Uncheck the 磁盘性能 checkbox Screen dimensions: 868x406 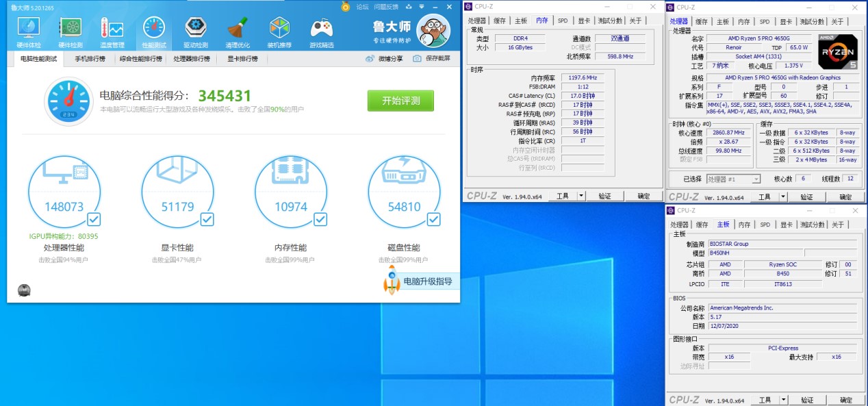(x=433, y=219)
